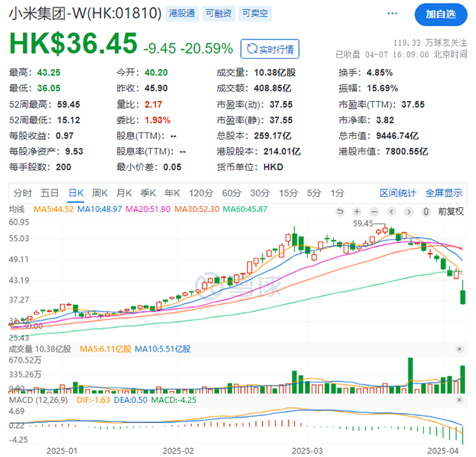The width and height of the screenshot is (476, 457).
Task: Click the 可卖空 tag
Action: [255, 13]
